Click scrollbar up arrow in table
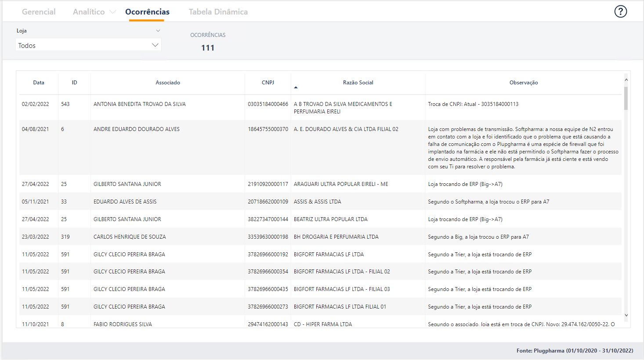This screenshot has width=644, height=360. point(626,80)
